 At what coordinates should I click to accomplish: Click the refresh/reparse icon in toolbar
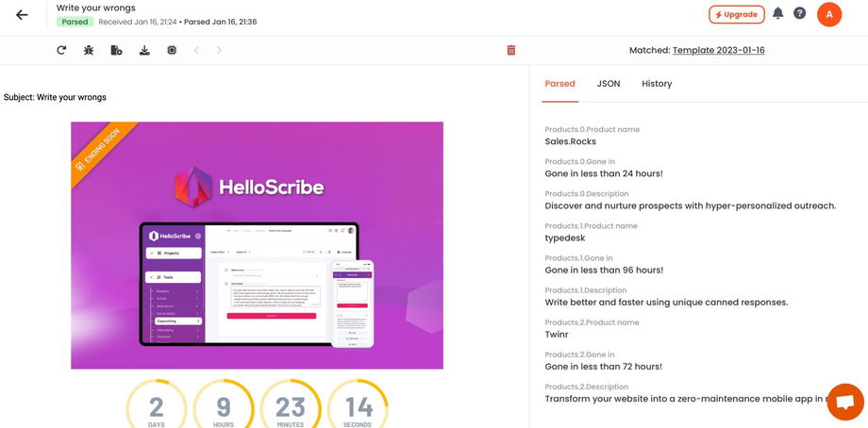click(61, 50)
